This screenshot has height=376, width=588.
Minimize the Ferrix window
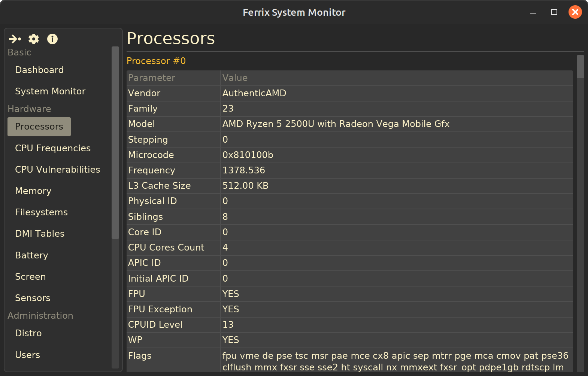(x=533, y=12)
